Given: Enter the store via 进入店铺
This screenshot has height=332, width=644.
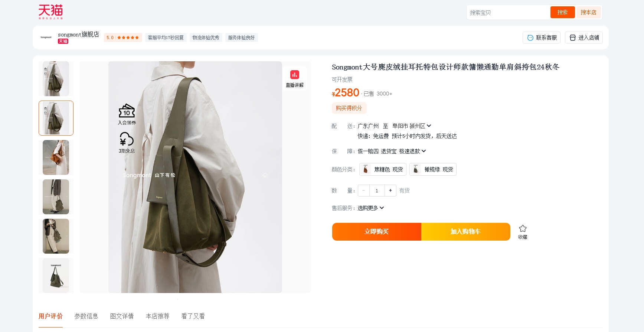Looking at the screenshot, I should [x=584, y=38].
